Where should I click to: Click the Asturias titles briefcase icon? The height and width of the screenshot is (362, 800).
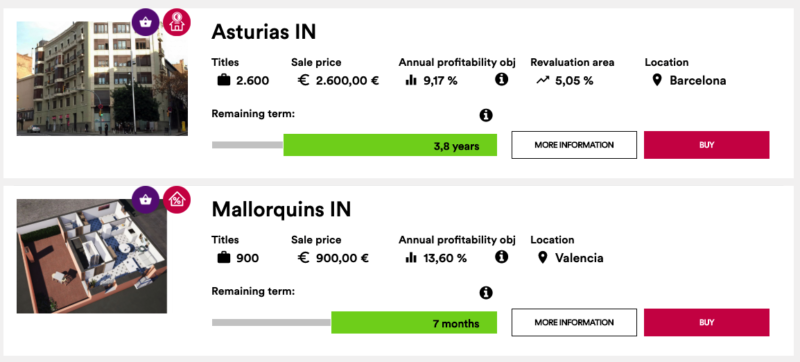pyautogui.click(x=223, y=81)
